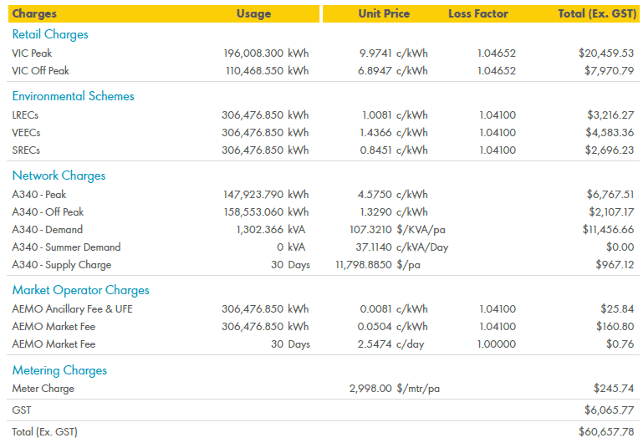The image size is (644, 444).
Task: Select the LRECs row label
Action: (x=25, y=115)
